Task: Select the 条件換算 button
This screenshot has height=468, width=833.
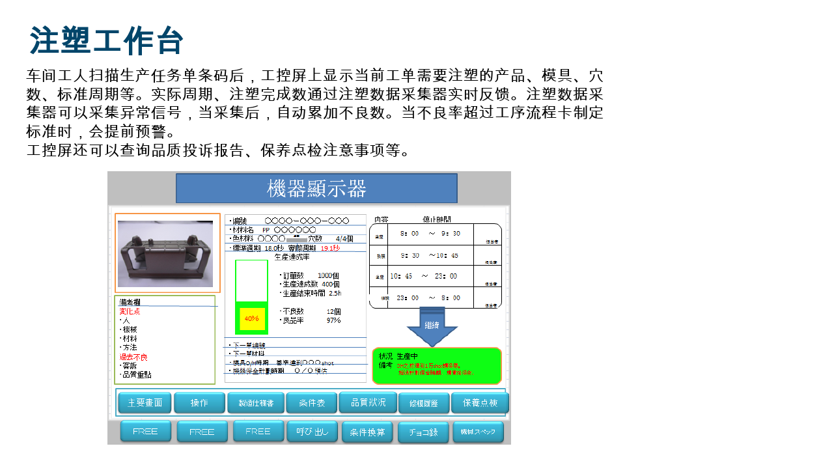Action: [366, 432]
